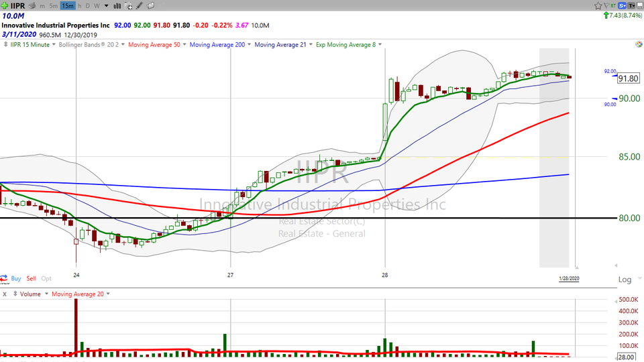This screenshot has height=362, width=644.
Task: Click the star favorite icon
Action: (598, 5)
